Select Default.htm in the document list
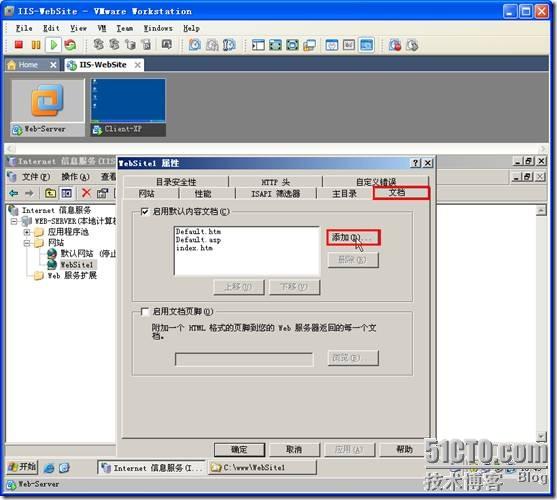This screenshot has height=500, width=557. pos(199,232)
